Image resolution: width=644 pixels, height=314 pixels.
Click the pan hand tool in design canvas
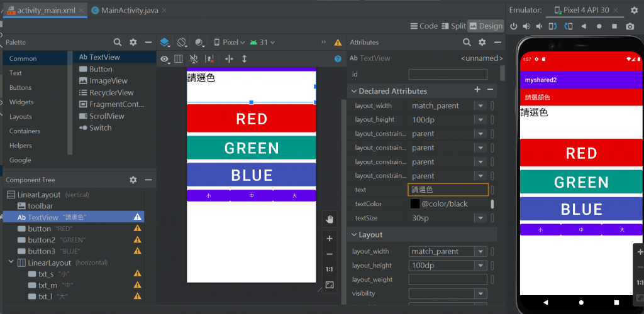(329, 219)
